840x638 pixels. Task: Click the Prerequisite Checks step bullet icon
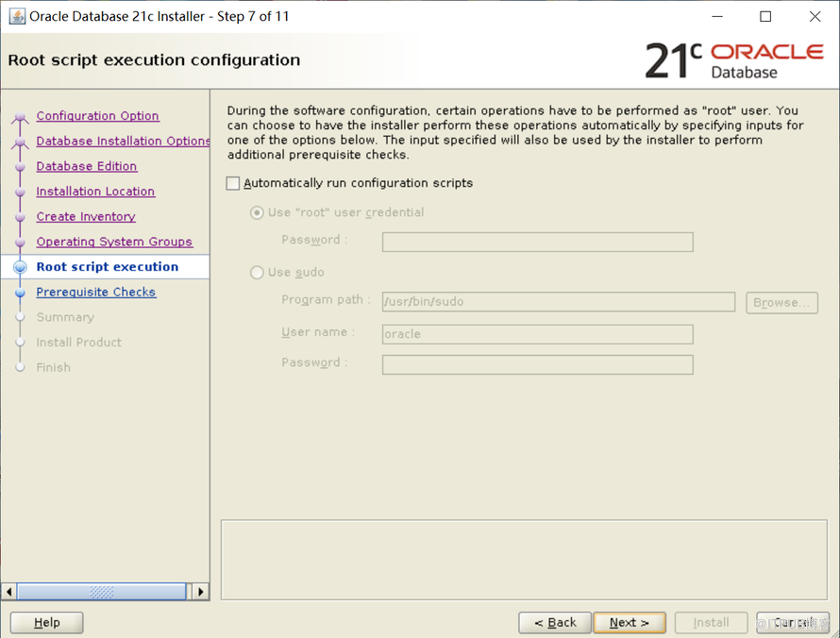click(x=20, y=293)
